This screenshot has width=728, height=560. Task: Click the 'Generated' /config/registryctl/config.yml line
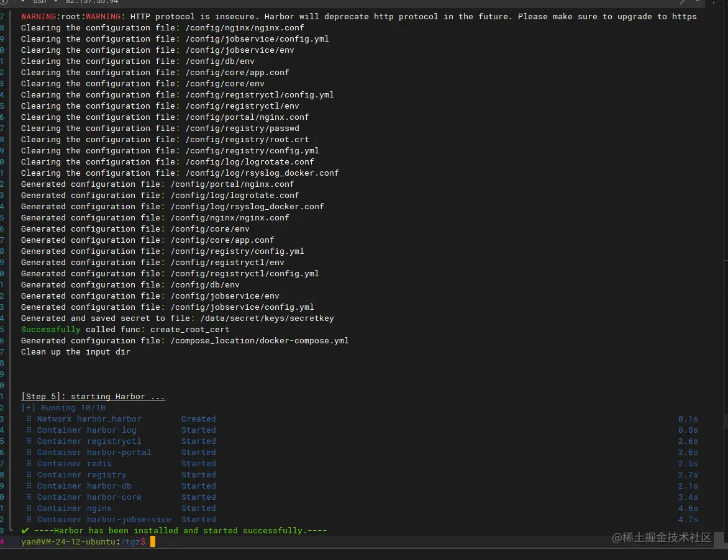170,273
